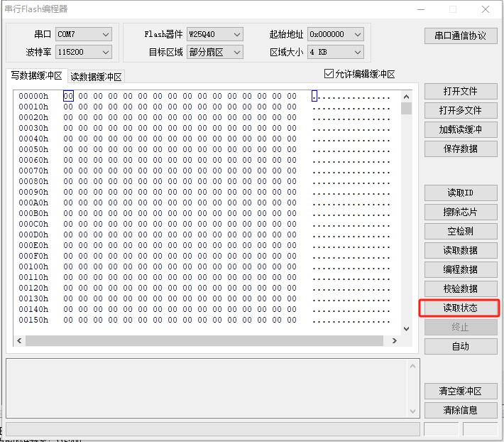Viewport: 504px width, 442px height.
Task: Click the 清空缓冲区 button
Action: 460,391
